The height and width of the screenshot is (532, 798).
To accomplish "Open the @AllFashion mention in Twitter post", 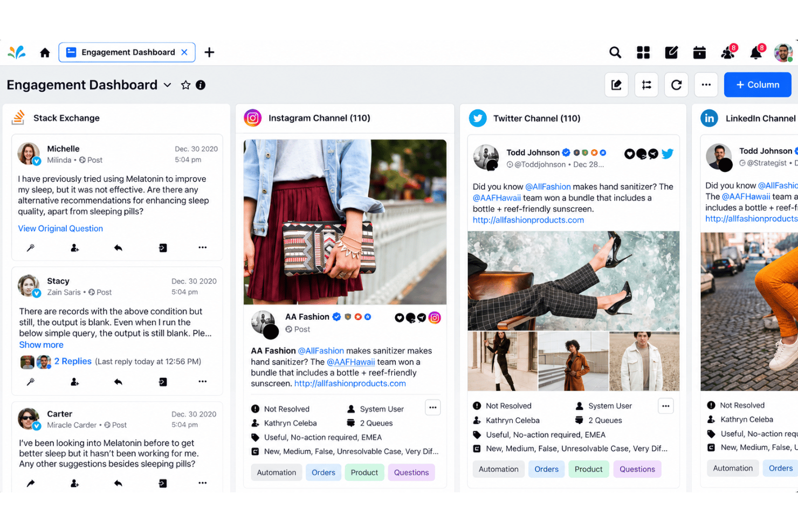I will [548, 186].
